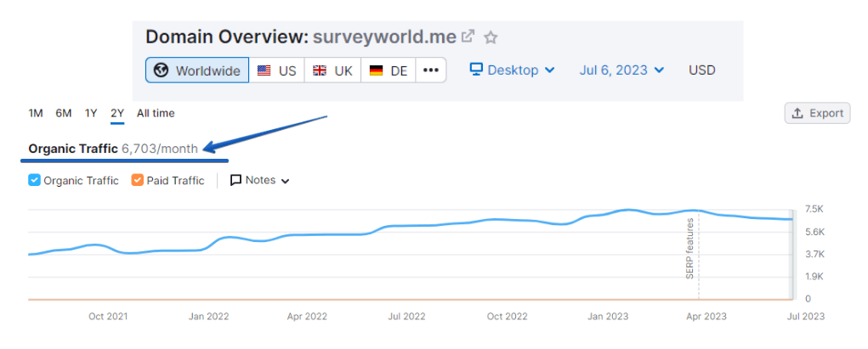Select the All time range

(156, 114)
